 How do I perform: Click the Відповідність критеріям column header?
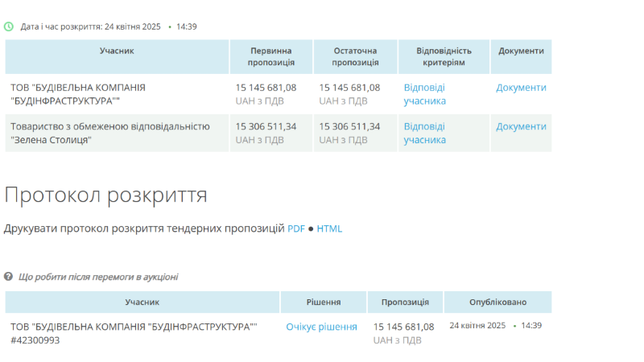444,56
